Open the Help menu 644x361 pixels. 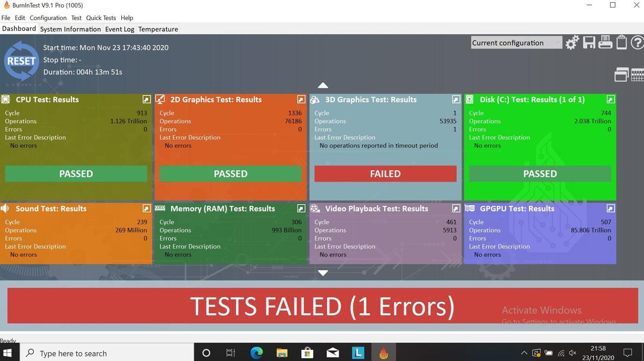pos(127,18)
